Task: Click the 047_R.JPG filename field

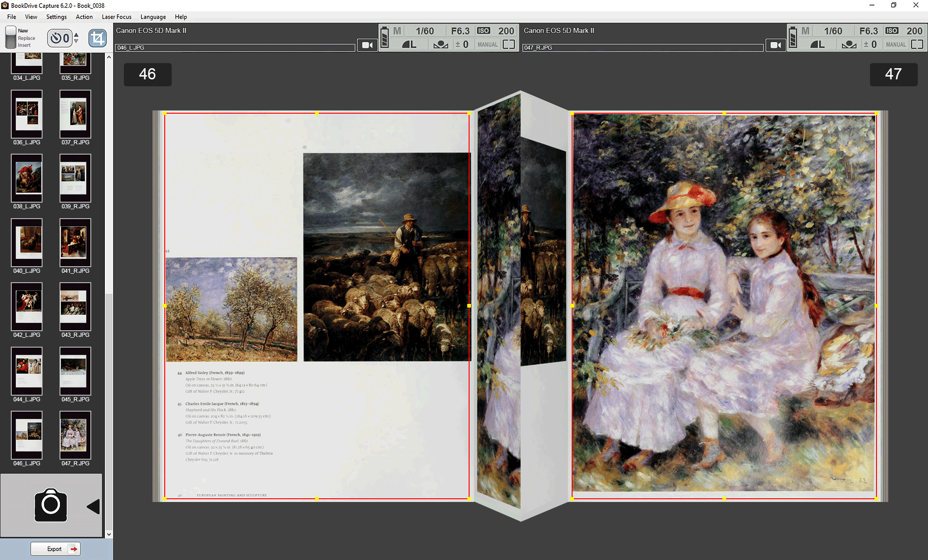Action: coord(643,47)
